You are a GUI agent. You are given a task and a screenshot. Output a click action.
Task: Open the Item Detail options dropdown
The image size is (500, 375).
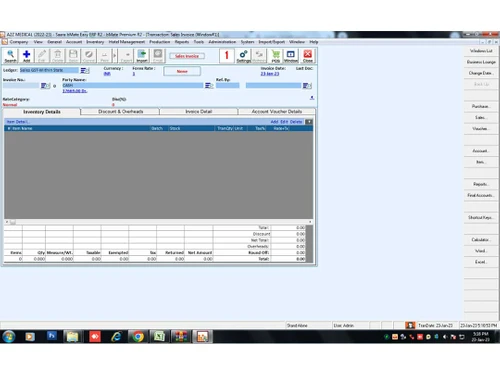pyautogui.click(x=309, y=122)
